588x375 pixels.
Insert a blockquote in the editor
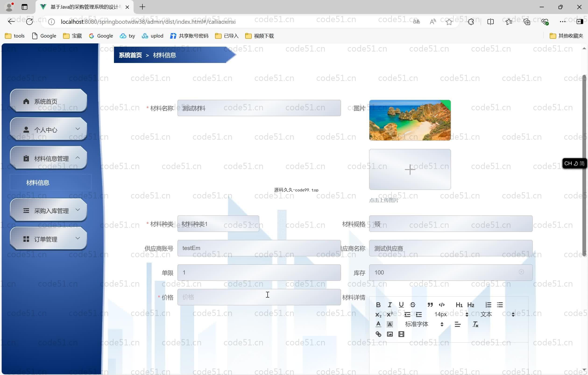[x=430, y=305]
